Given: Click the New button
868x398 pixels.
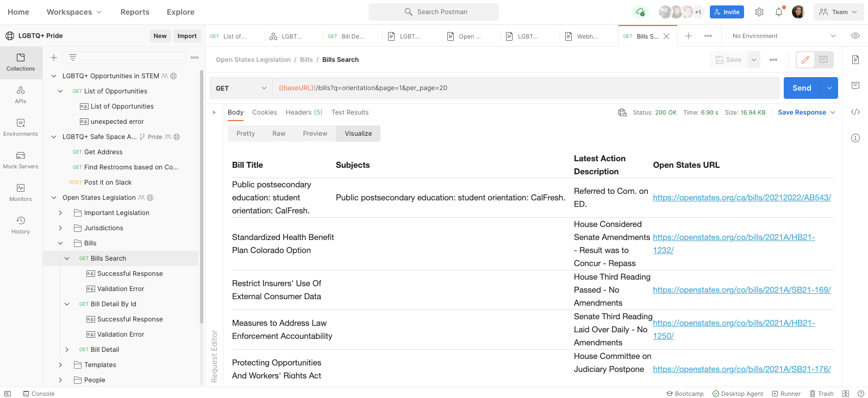Looking at the screenshot, I should coord(160,36).
